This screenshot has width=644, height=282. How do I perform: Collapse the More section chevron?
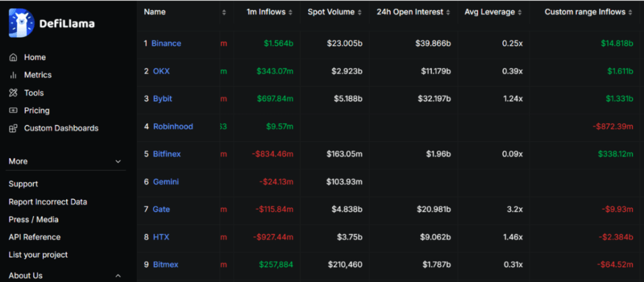coord(118,161)
